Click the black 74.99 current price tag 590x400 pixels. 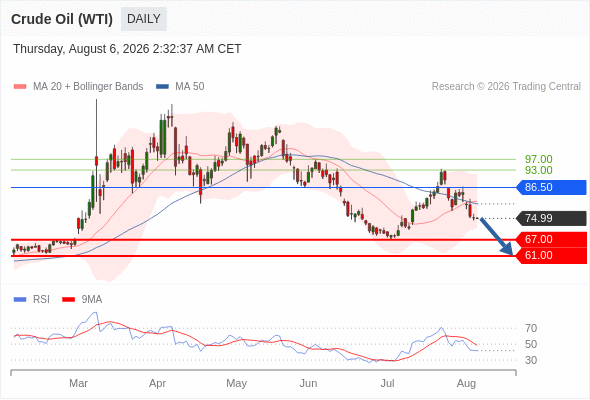551,218
